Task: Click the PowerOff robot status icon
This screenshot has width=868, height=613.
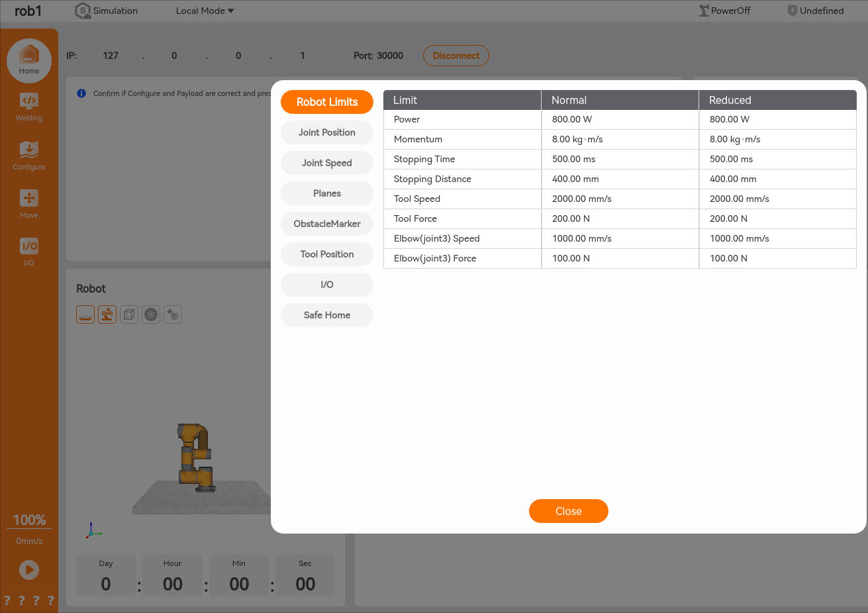Action: pyautogui.click(x=704, y=11)
